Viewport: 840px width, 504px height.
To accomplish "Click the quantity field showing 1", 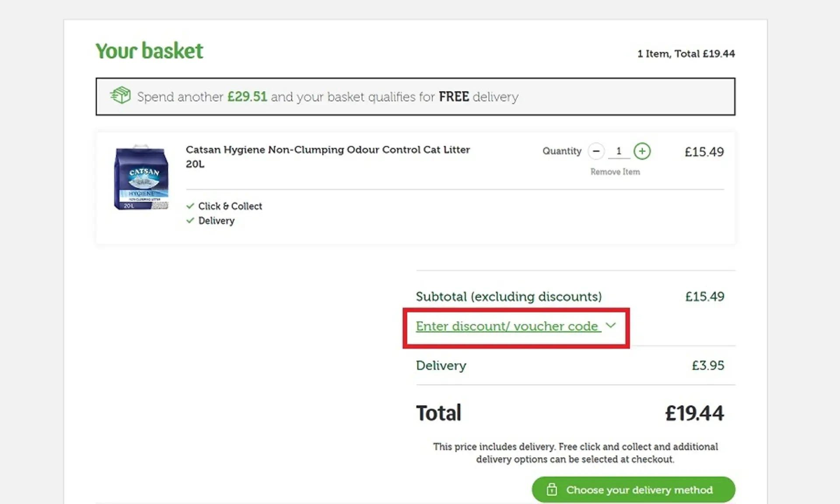I will click(x=619, y=151).
